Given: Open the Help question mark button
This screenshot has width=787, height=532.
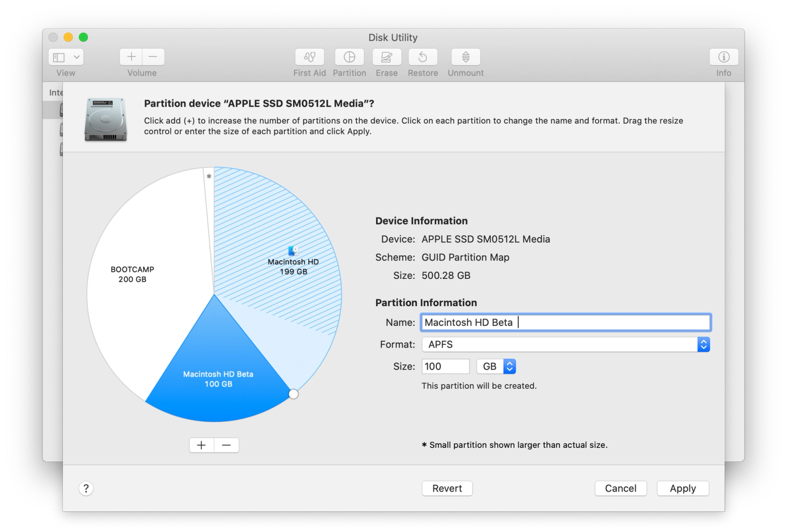Looking at the screenshot, I should [x=86, y=488].
